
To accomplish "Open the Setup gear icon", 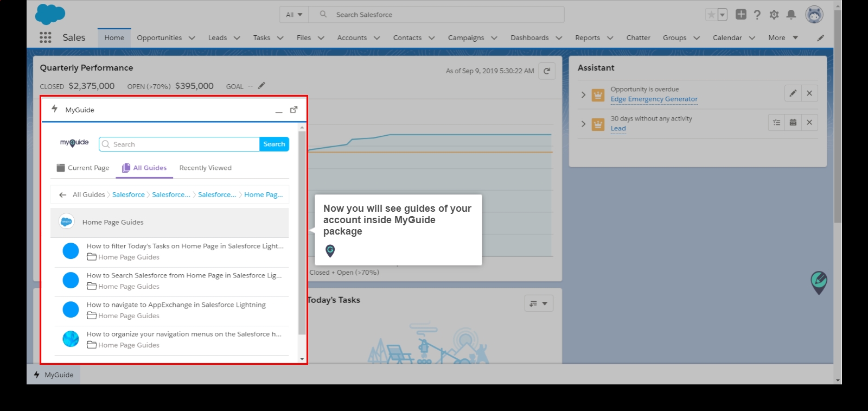I will pos(774,15).
